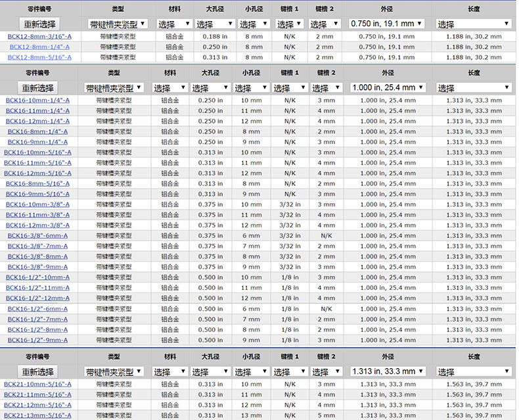Open part link BCK12-8mm-3/16"-A

coord(39,37)
